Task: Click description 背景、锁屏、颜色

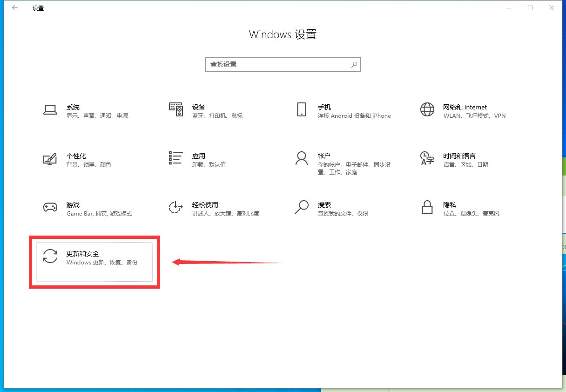Action: pyautogui.click(x=89, y=165)
